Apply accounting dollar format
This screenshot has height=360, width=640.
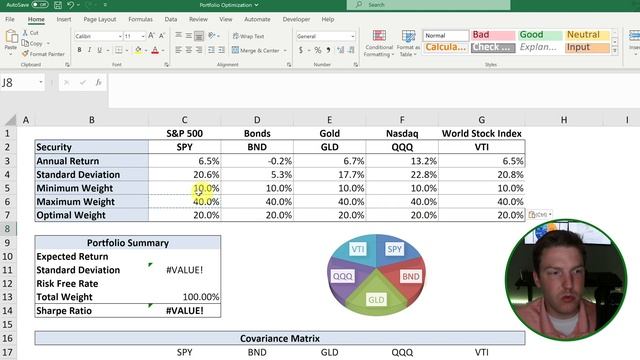tap(301, 50)
